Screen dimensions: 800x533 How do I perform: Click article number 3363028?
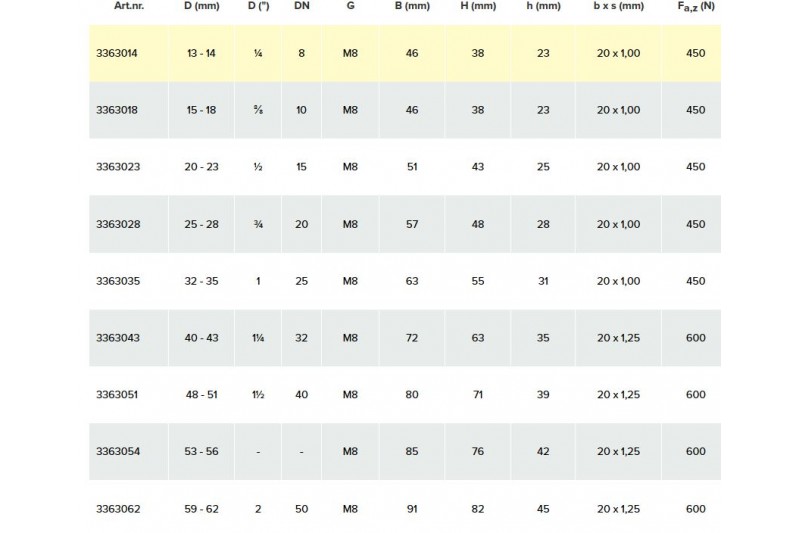tap(118, 224)
